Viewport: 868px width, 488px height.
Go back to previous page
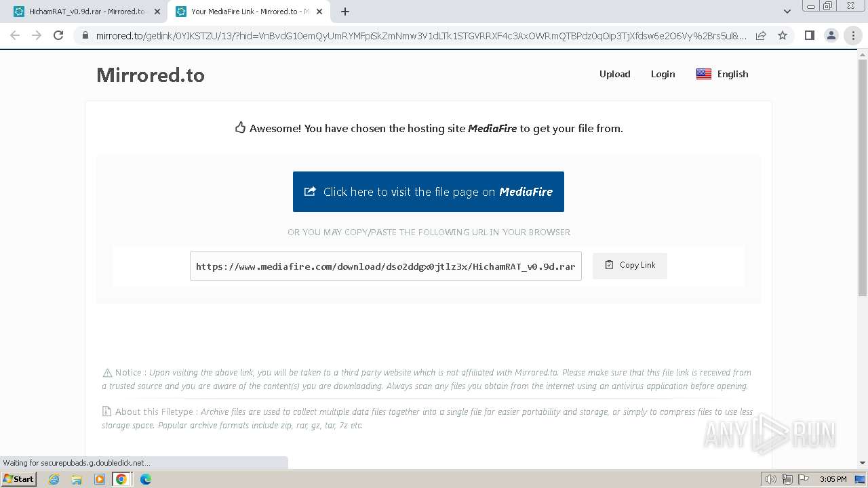coord(15,35)
